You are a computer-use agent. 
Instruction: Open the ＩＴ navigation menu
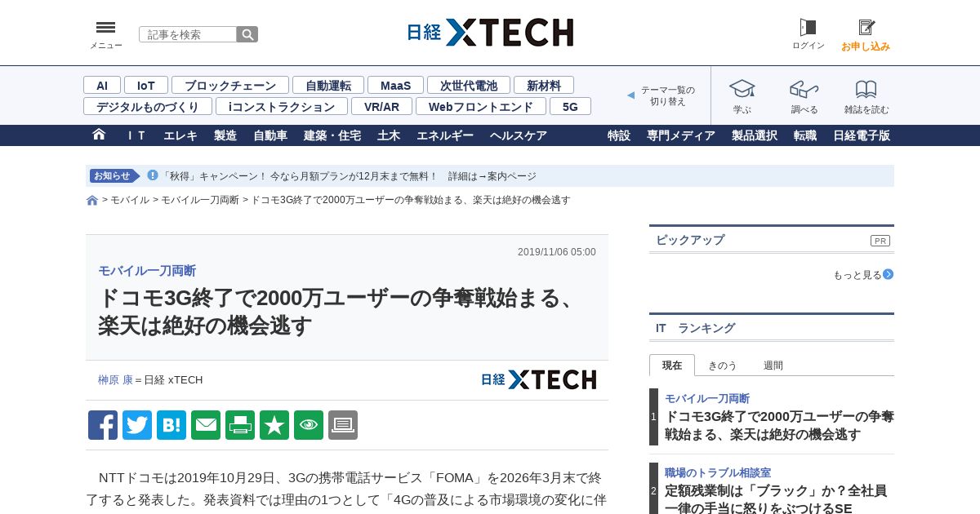pyautogui.click(x=136, y=135)
